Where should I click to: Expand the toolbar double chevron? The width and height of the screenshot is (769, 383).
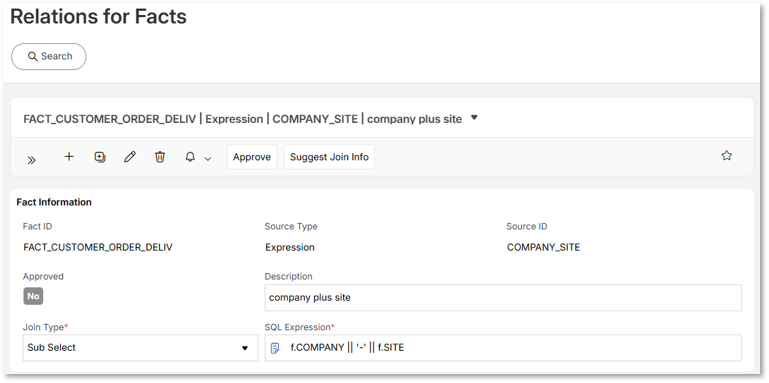pos(32,159)
